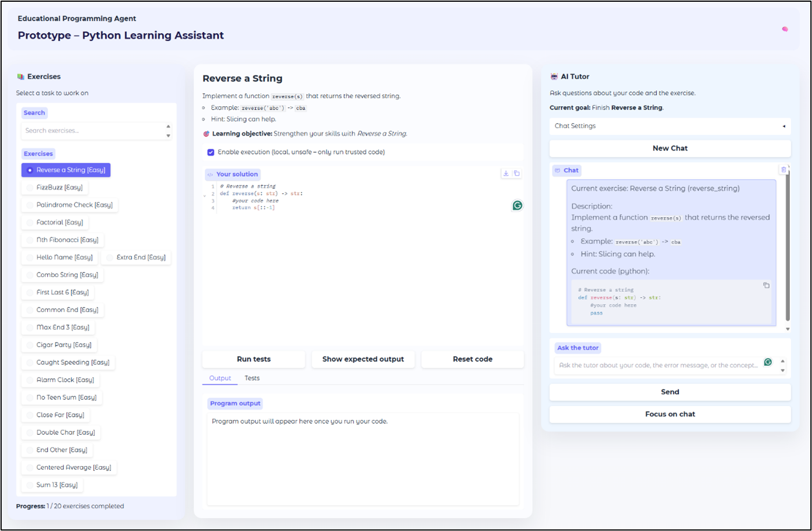This screenshot has width=812, height=531.
Task: Choose the Cigar Party exercise
Action: pyautogui.click(x=60, y=345)
